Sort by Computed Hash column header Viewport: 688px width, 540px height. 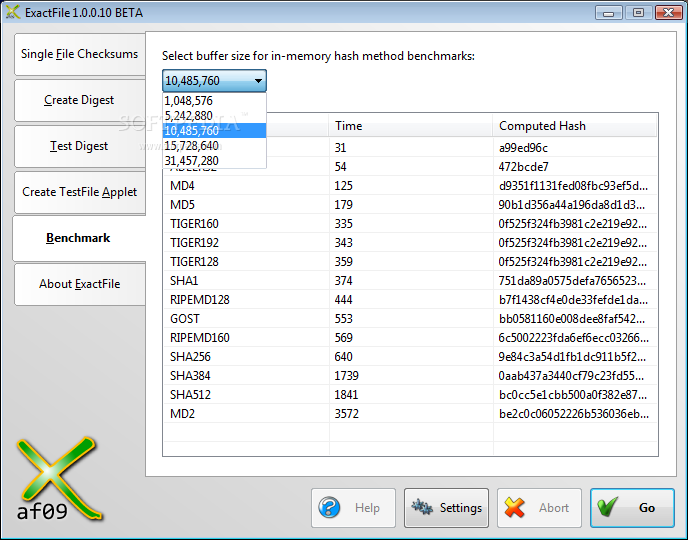point(574,126)
